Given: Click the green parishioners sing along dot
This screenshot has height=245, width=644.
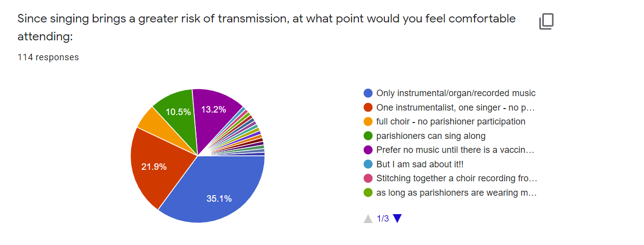Looking at the screenshot, I should [x=368, y=136].
